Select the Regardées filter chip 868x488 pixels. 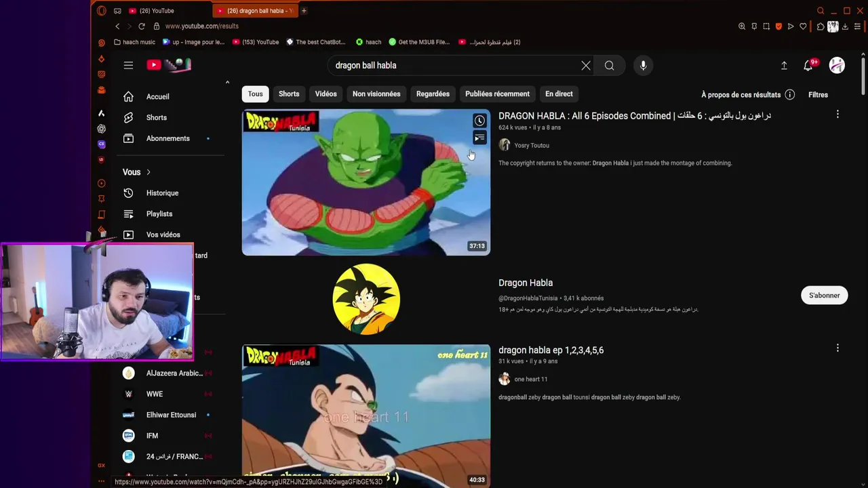[433, 94]
